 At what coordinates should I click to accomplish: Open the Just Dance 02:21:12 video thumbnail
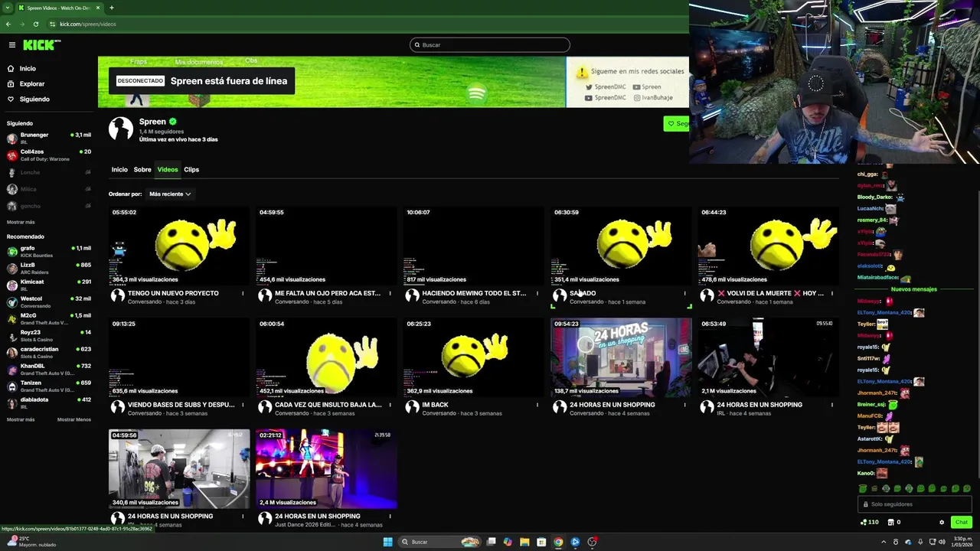(326, 469)
